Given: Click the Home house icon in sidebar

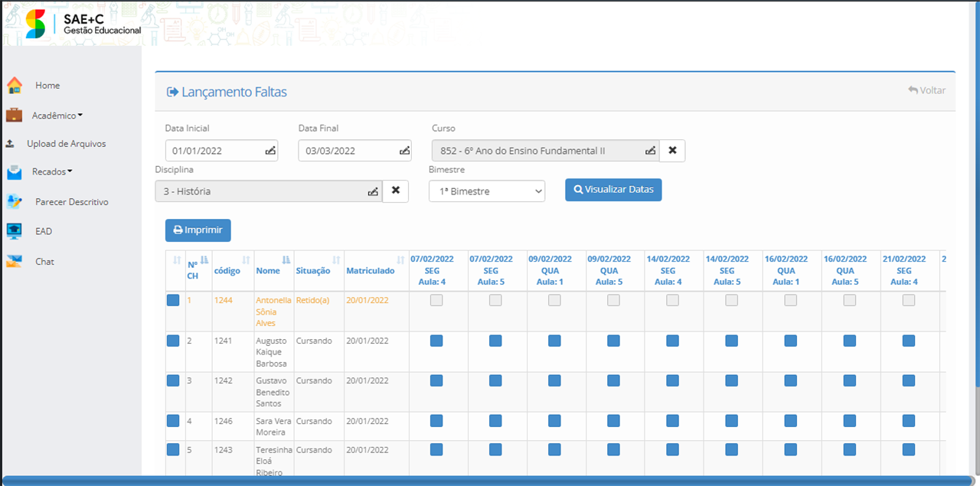Looking at the screenshot, I should pos(14,85).
